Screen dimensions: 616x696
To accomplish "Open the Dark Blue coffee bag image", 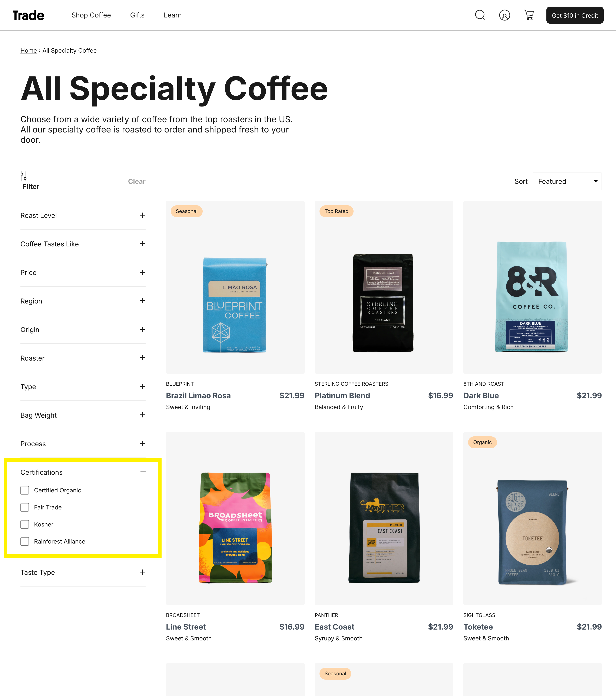I will [x=532, y=297].
